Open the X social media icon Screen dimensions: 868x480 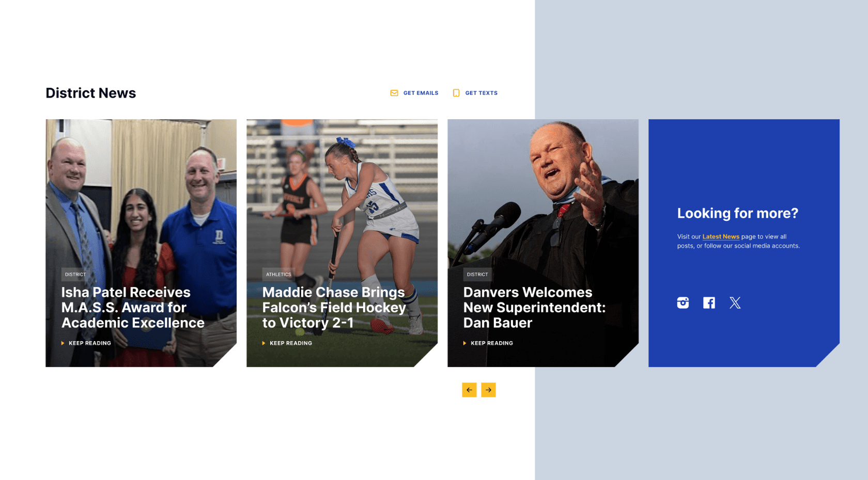[x=735, y=303]
